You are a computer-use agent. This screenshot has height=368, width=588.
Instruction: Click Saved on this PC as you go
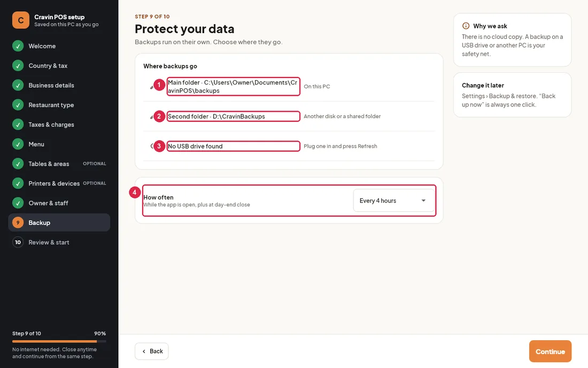coord(66,25)
